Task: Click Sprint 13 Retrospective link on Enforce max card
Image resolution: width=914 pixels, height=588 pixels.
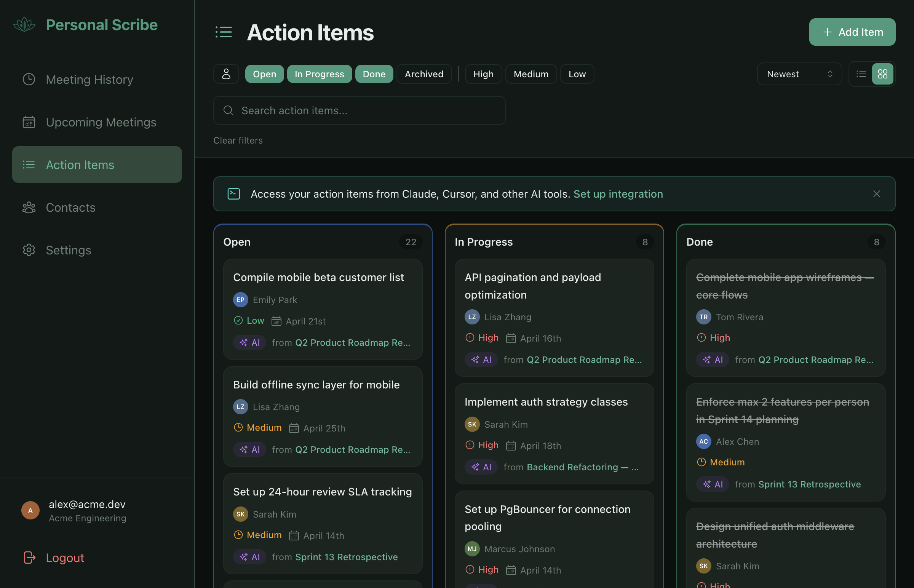Action: tap(809, 484)
